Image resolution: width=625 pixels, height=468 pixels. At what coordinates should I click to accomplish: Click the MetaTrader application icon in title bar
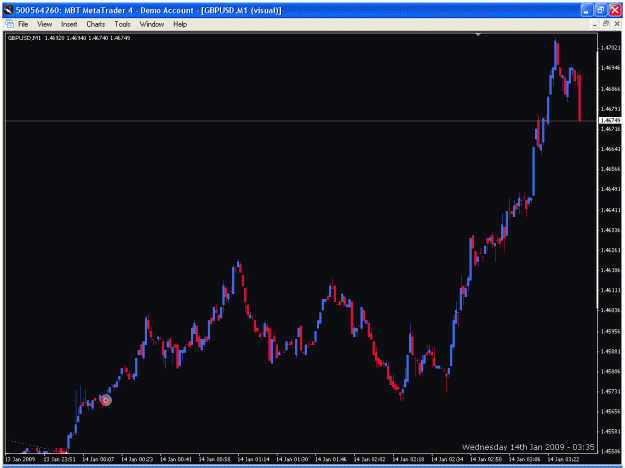(8, 10)
